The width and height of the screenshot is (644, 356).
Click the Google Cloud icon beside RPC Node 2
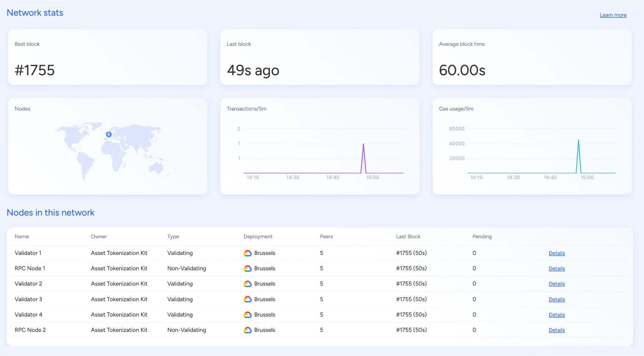pos(248,330)
